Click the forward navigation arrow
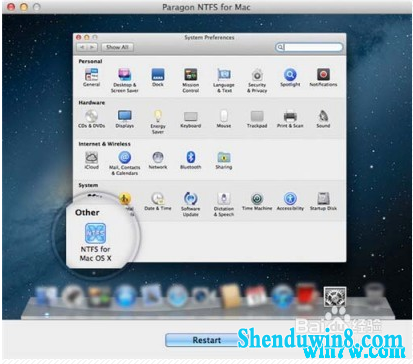The image size is (413, 364). (92, 47)
